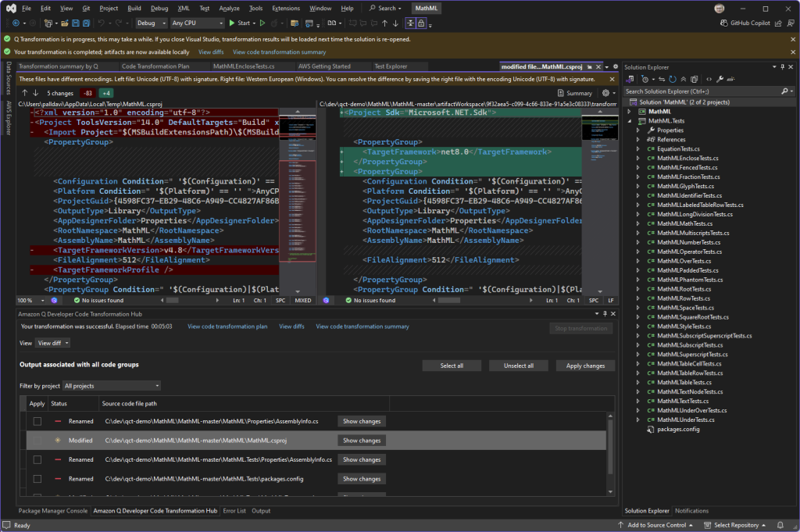Tick the Apply checkbox for MathML.csproj row
The height and width of the screenshot is (532, 800).
pyautogui.click(x=37, y=441)
